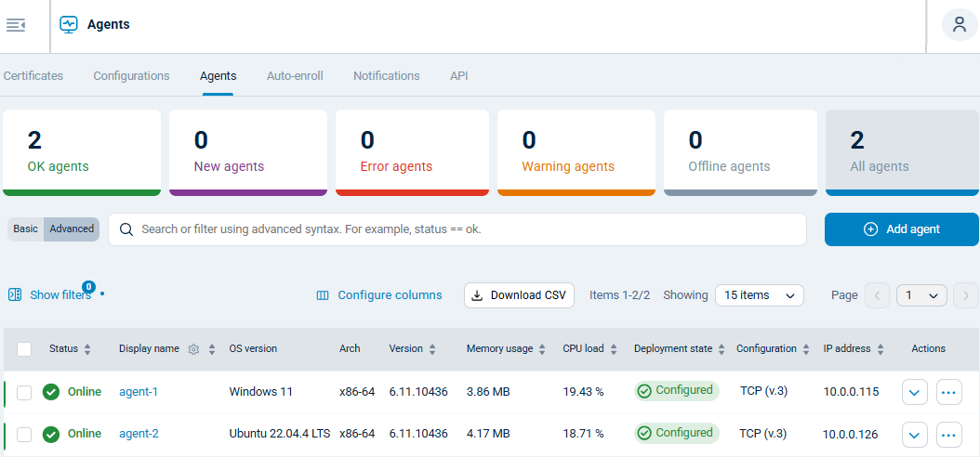This screenshot has height=457, width=980.
Task: Select the All agents card
Action: [903, 153]
